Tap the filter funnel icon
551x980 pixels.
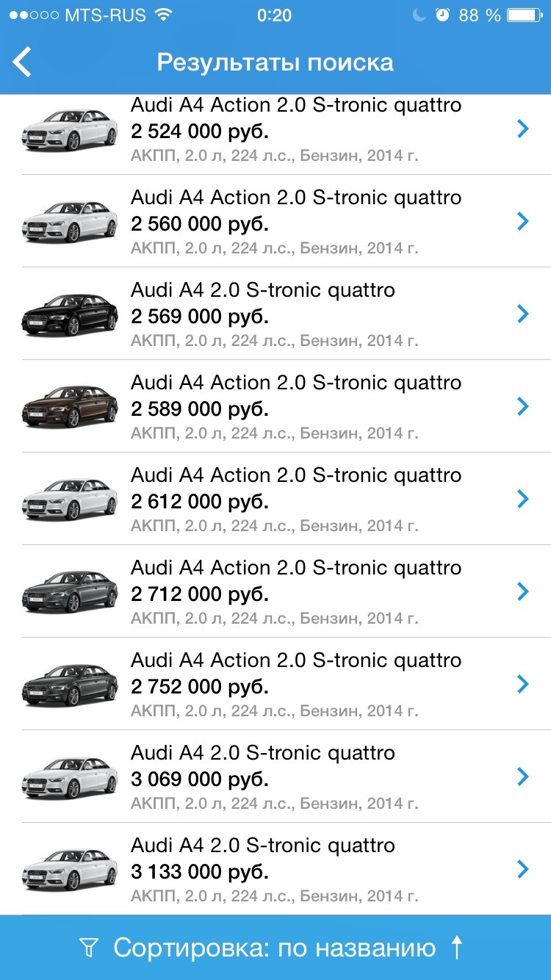click(88, 948)
